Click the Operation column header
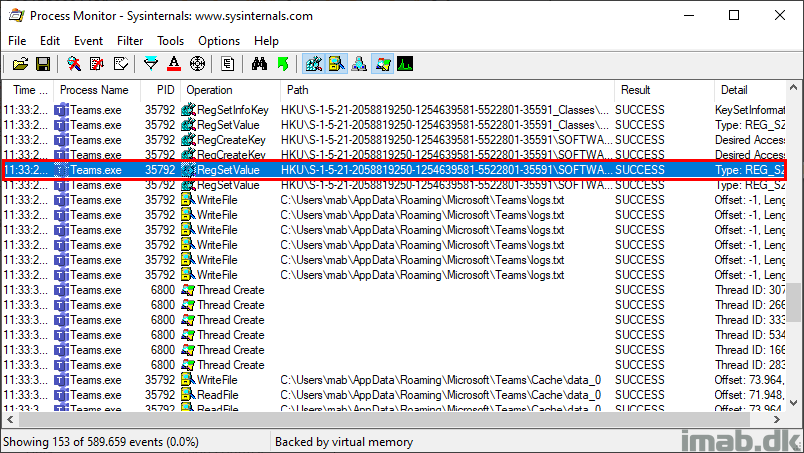This screenshot has height=453, width=804. (230, 90)
